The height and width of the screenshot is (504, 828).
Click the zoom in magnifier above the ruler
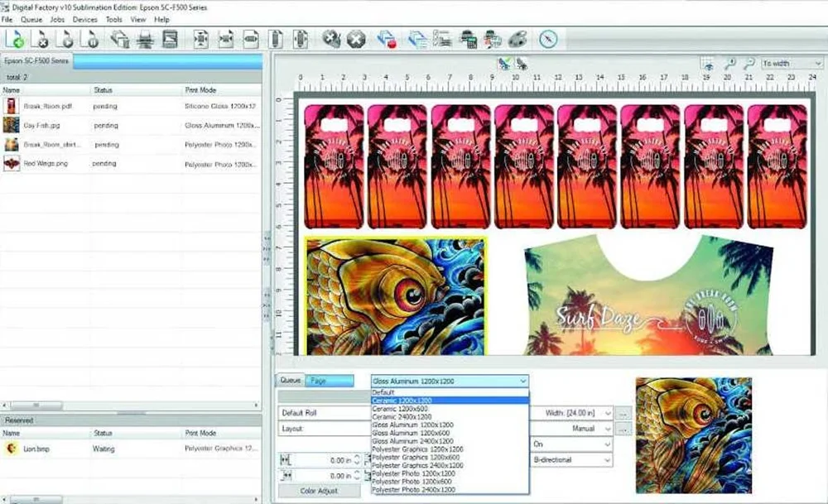click(x=730, y=63)
